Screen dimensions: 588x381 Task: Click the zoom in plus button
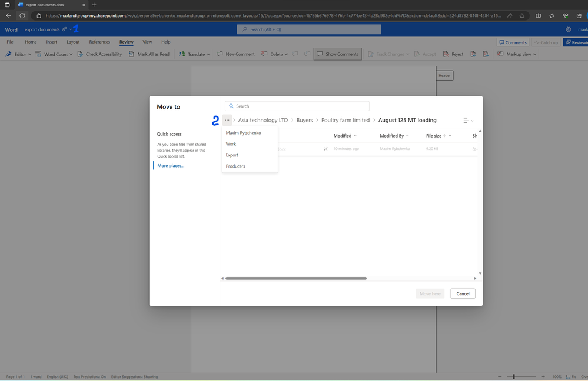(543, 376)
